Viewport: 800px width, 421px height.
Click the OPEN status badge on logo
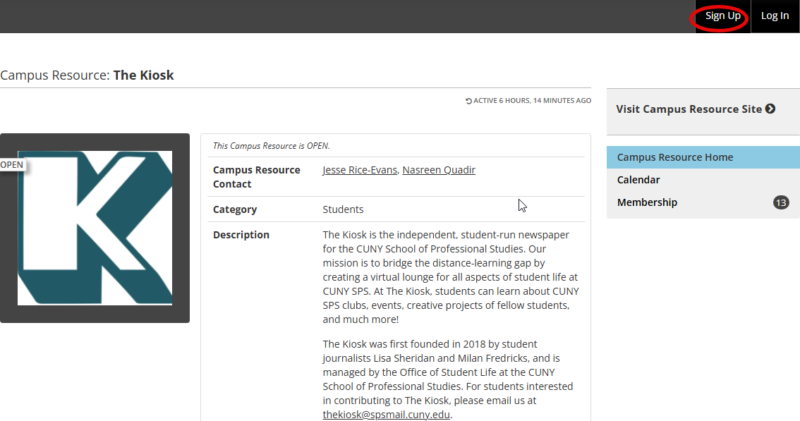click(12, 165)
